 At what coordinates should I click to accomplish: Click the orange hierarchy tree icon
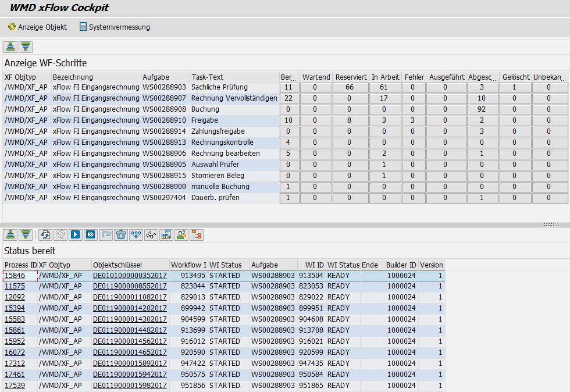click(x=197, y=235)
